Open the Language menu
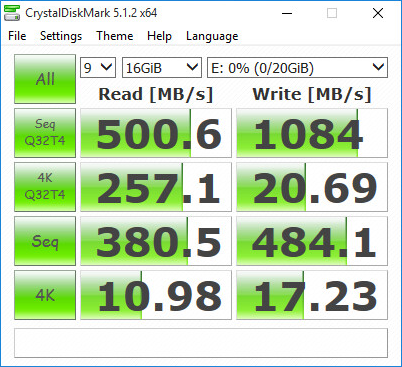 pyautogui.click(x=212, y=36)
